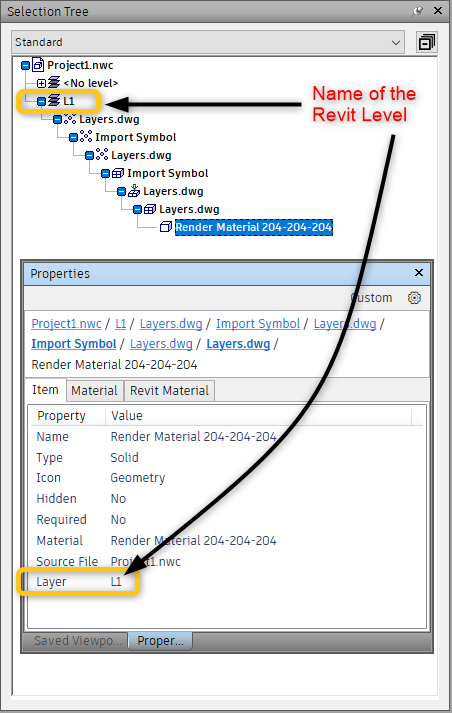Viewport: 452px width, 713px height.
Task: Select the Name property row
Action: 226,437
